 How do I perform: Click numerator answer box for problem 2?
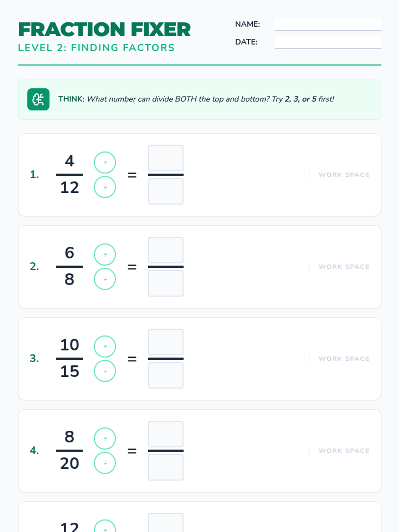pyautogui.click(x=166, y=250)
